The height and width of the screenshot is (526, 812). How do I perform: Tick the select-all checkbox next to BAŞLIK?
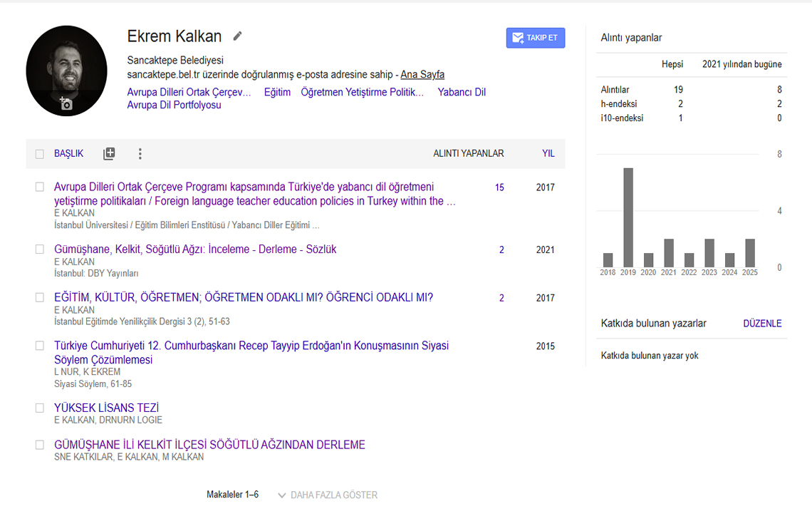click(40, 154)
